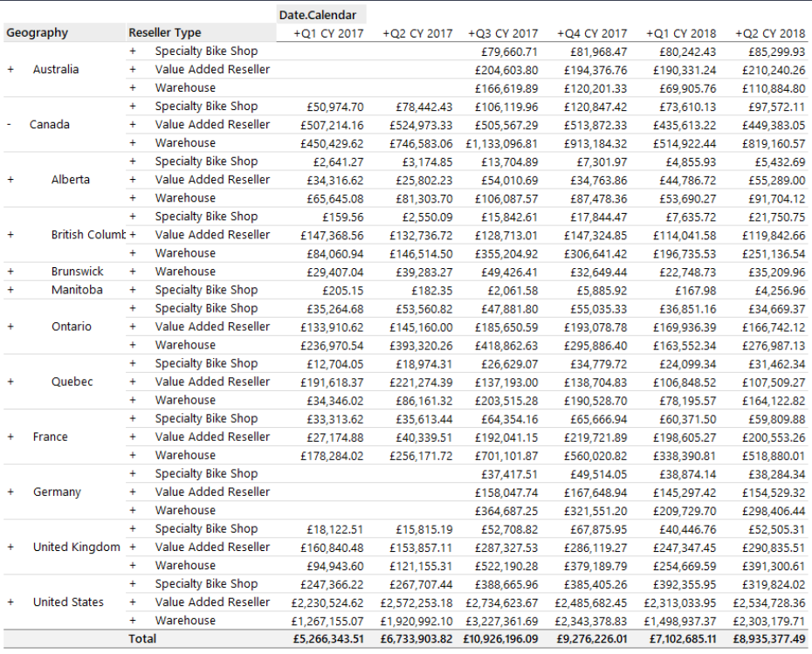This screenshot has height=654, width=812.
Task: Expand the Quebec geography row
Action: 9,381
